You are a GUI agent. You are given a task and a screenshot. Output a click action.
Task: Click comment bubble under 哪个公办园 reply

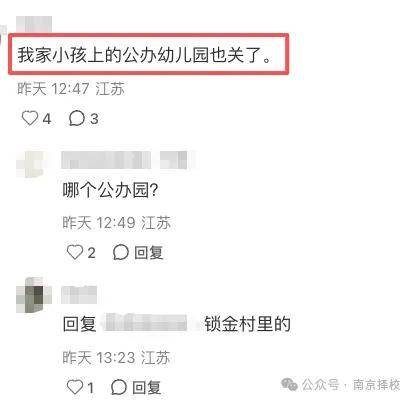point(121,252)
